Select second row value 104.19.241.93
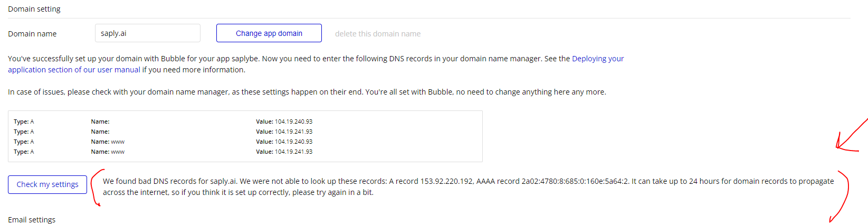The width and height of the screenshot is (868, 224). pos(293,132)
